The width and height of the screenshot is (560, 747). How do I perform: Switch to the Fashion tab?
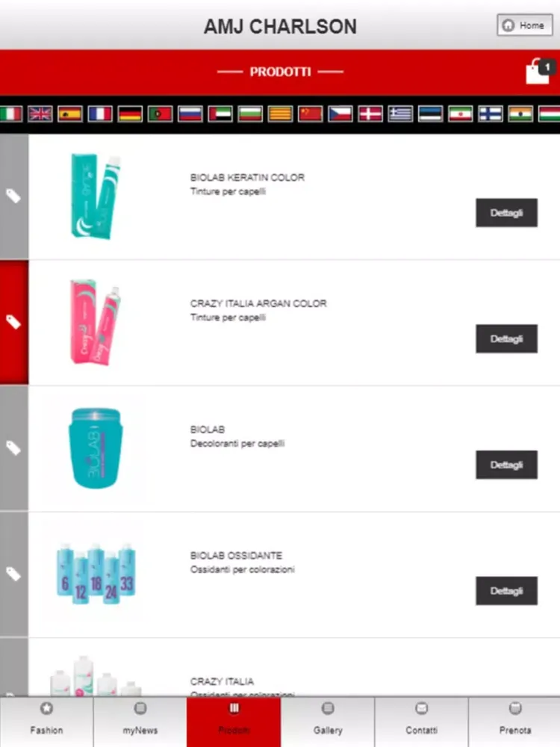click(x=46, y=722)
